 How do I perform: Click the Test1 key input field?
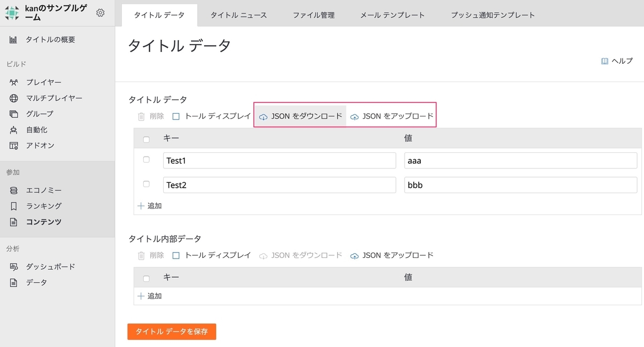click(x=280, y=160)
